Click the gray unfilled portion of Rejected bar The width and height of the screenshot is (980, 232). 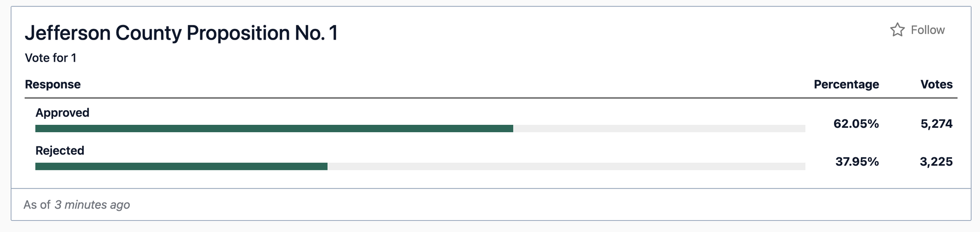point(566,166)
